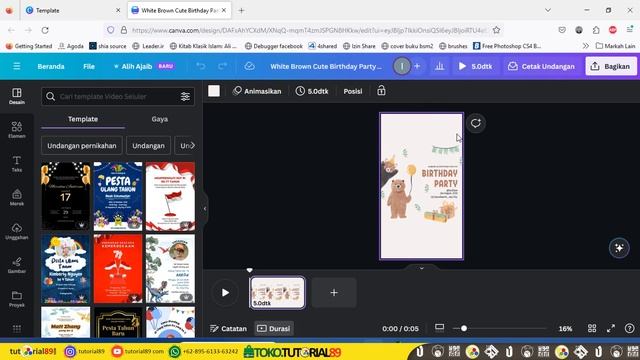The width and height of the screenshot is (640, 360).
Task: Choose the red flag Indonesia template
Action: [170, 196]
